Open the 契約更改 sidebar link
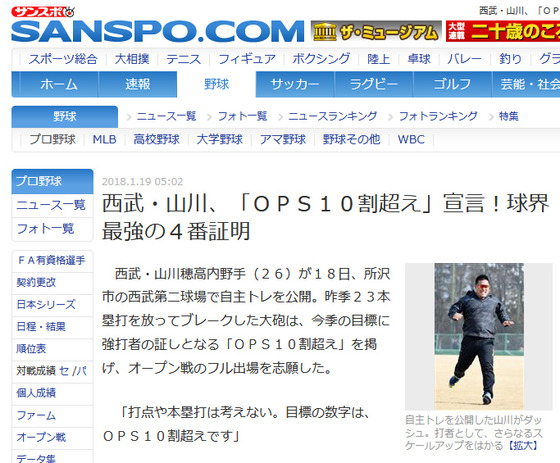The height and width of the screenshot is (463, 560). click(36, 282)
